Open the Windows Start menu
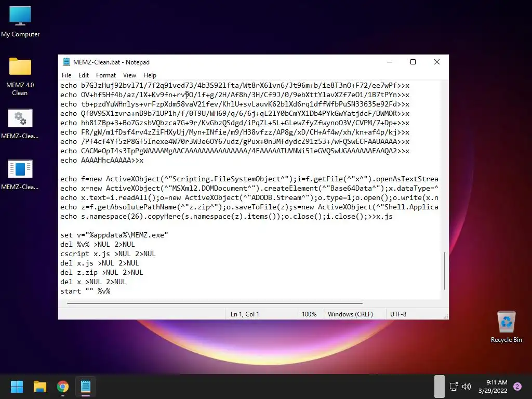 point(17,387)
